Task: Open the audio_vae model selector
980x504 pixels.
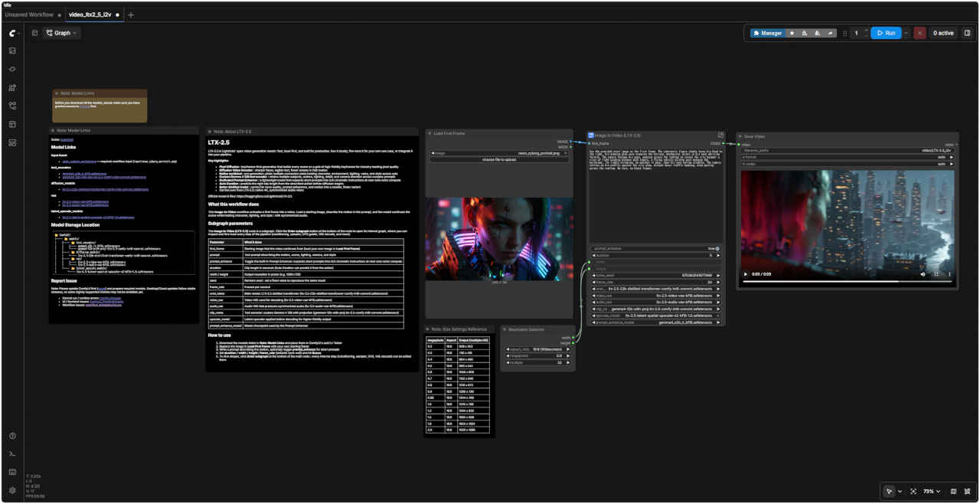Action: coord(656,302)
